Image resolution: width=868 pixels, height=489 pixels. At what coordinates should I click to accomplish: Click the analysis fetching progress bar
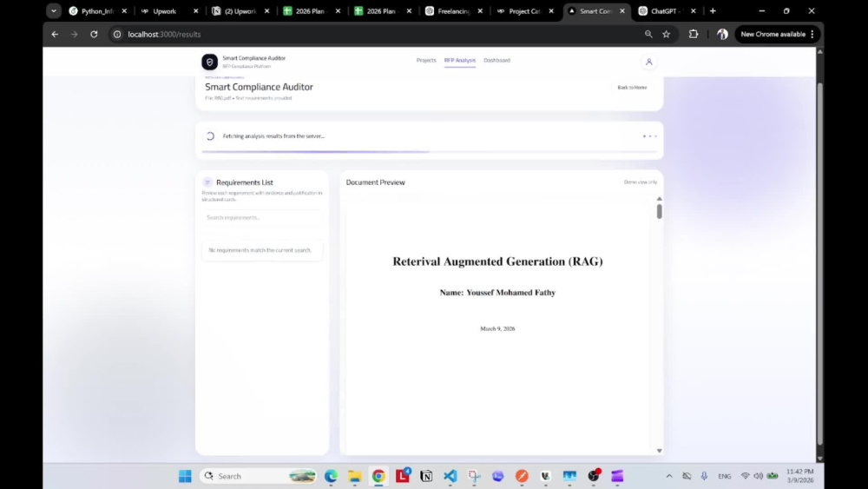pos(429,151)
